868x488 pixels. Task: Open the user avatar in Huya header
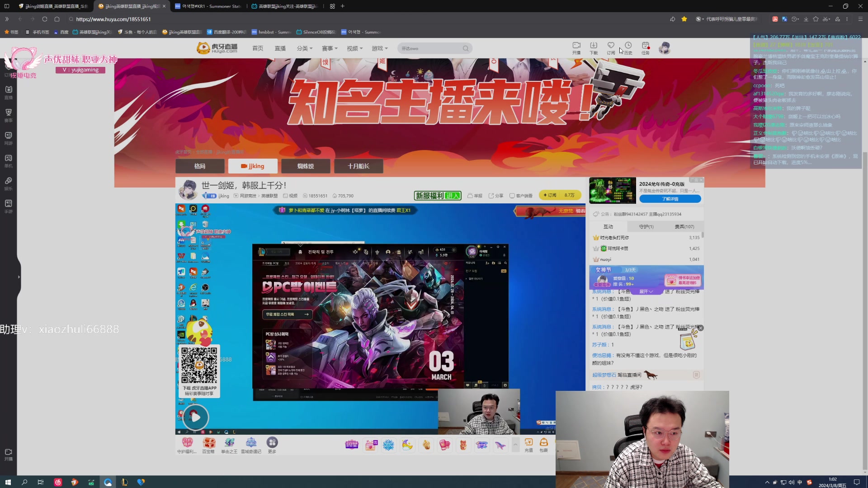[665, 48]
